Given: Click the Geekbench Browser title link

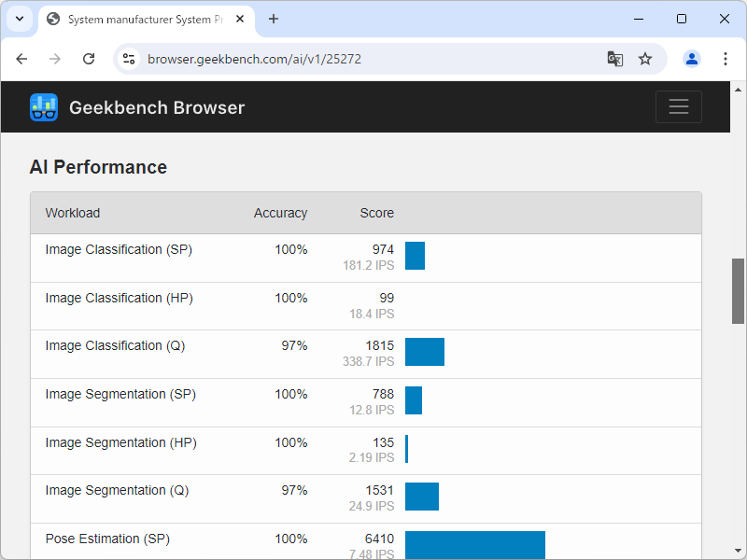Looking at the screenshot, I should pos(157,107).
